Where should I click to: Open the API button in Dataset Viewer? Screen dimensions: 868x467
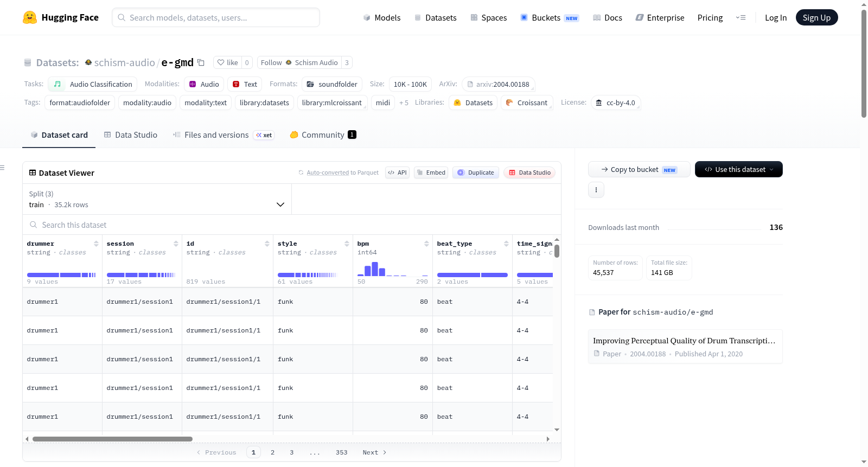tap(397, 172)
